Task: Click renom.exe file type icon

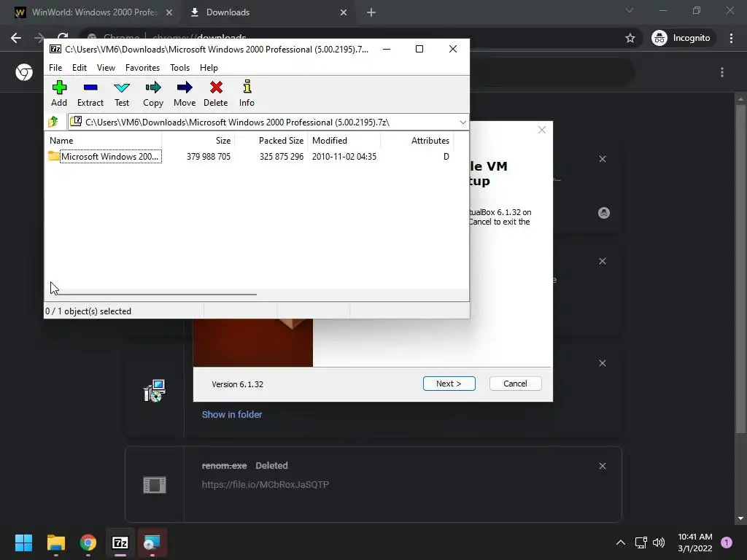Action: [155, 485]
